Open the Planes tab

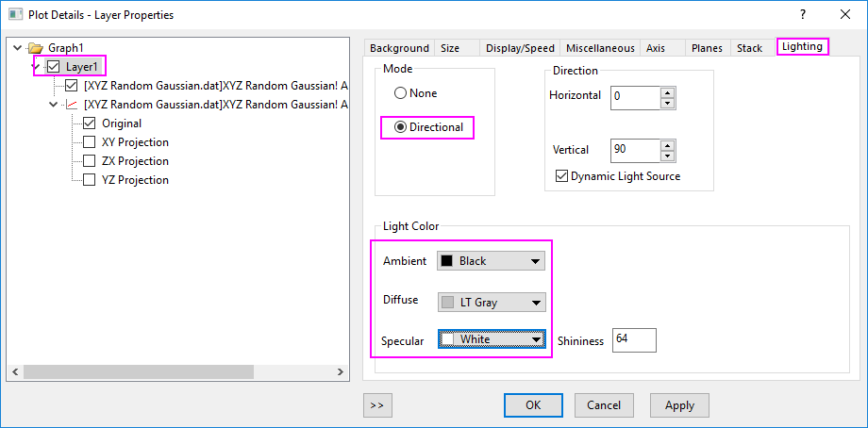[x=707, y=48]
